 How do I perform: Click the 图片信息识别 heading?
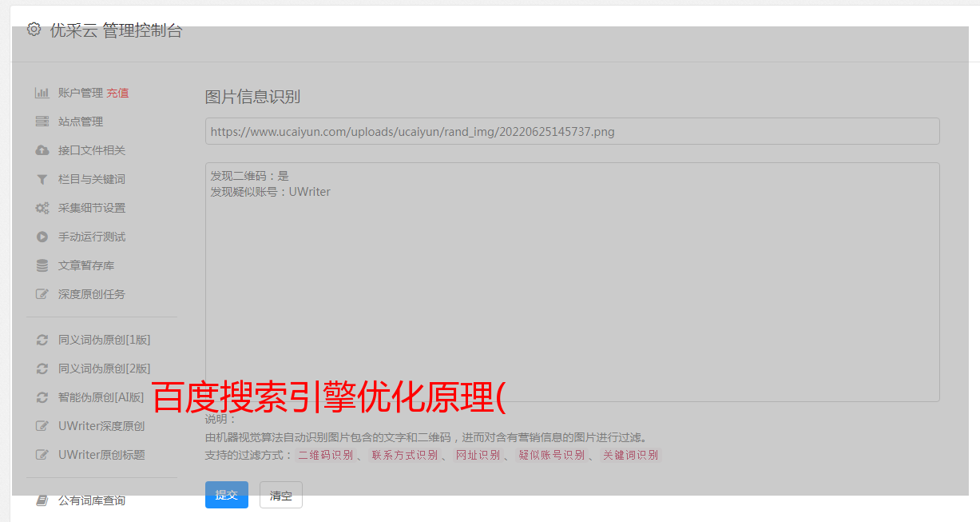[252, 97]
